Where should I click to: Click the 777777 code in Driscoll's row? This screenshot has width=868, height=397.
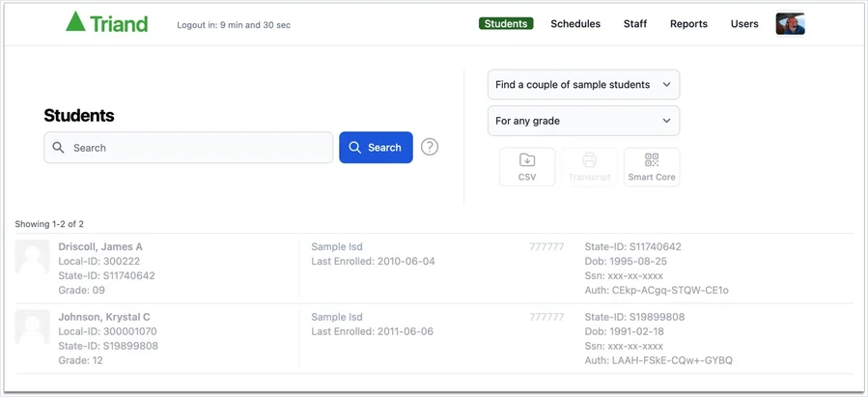546,246
